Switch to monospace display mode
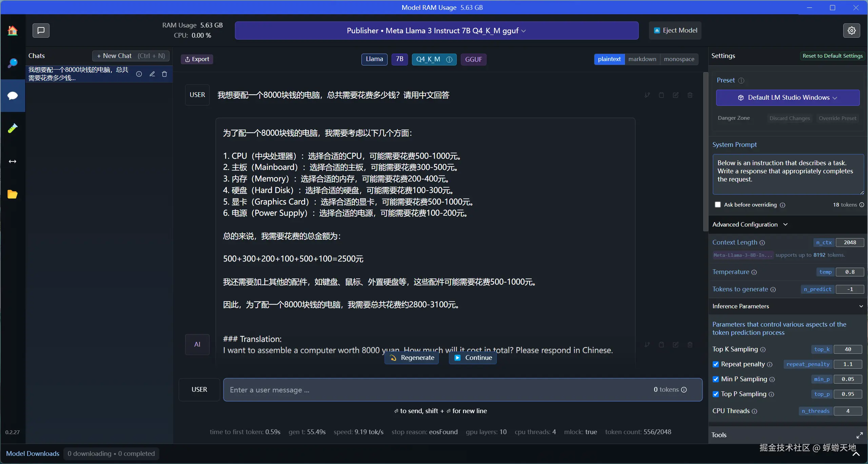Image resolution: width=868 pixels, height=464 pixels. pos(679,59)
